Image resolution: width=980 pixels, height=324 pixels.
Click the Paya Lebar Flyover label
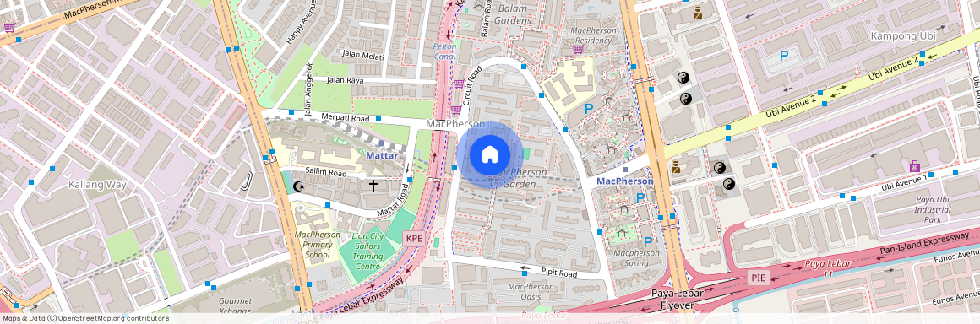click(x=678, y=299)
